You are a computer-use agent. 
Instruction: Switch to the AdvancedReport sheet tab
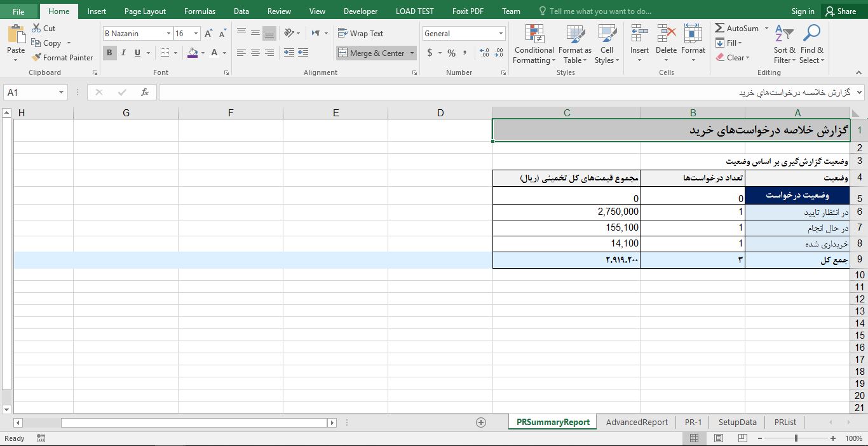coord(637,422)
